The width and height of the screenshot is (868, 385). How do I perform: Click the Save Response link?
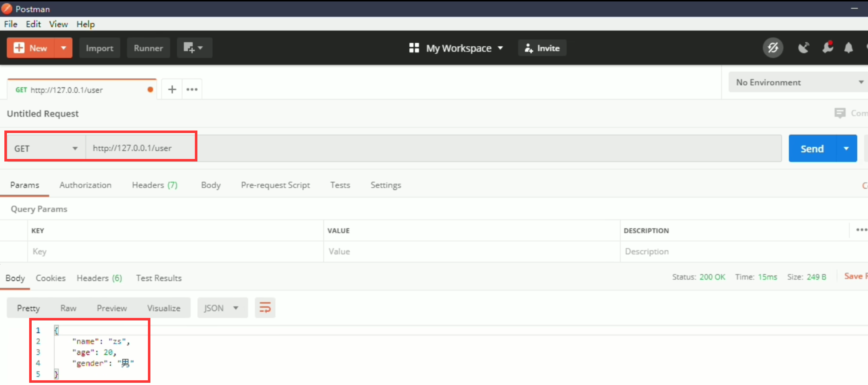(856, 276)
